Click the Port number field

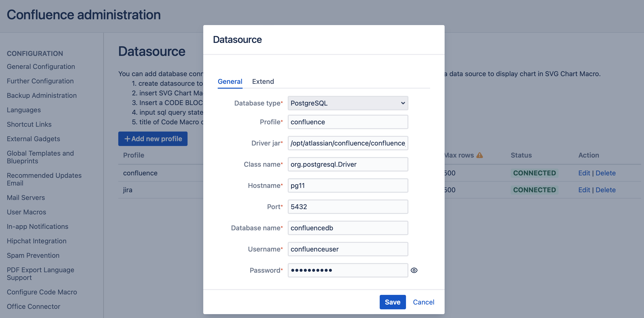click(x=348, y=207)
